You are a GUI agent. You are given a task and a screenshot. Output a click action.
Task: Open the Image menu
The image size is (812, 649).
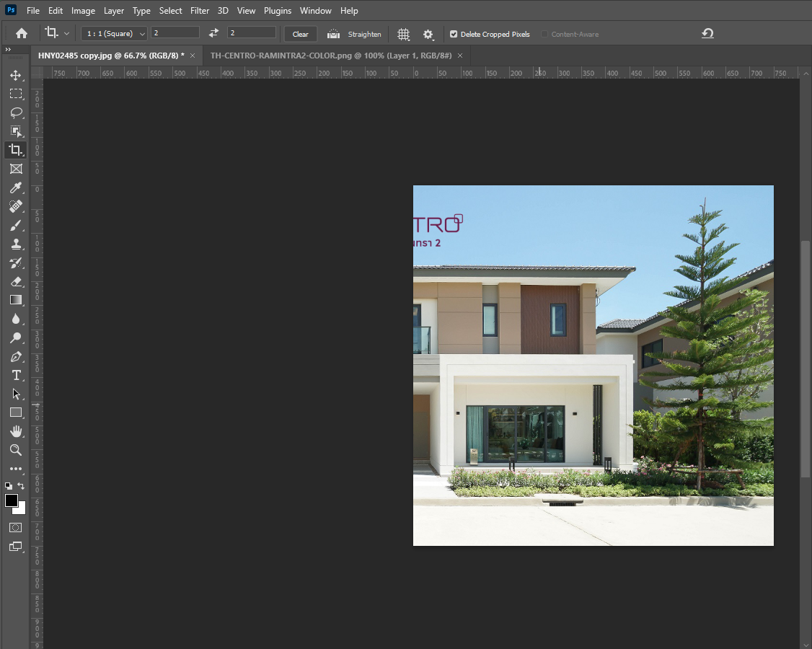pos(83,10)
